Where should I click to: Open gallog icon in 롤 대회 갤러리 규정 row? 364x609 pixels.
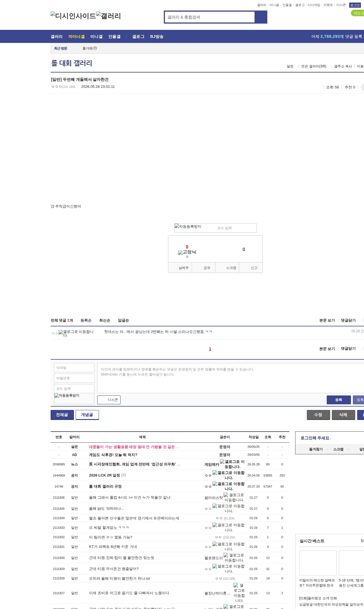point(229,486)
